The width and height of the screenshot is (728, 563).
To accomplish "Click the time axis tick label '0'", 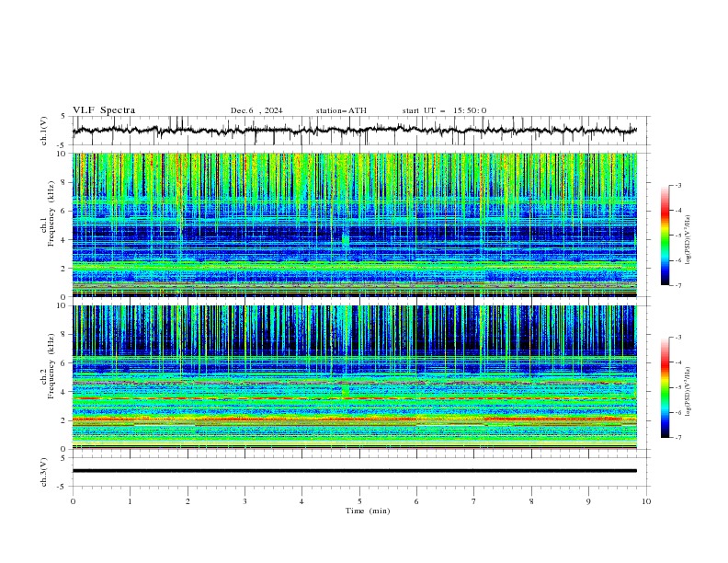I will (73, 501).
